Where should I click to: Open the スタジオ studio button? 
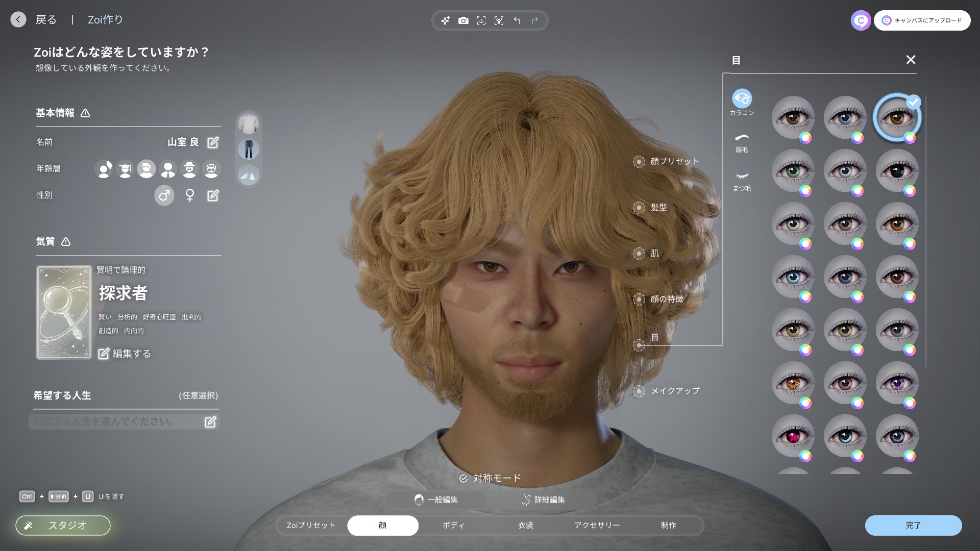tap(63, 525)
